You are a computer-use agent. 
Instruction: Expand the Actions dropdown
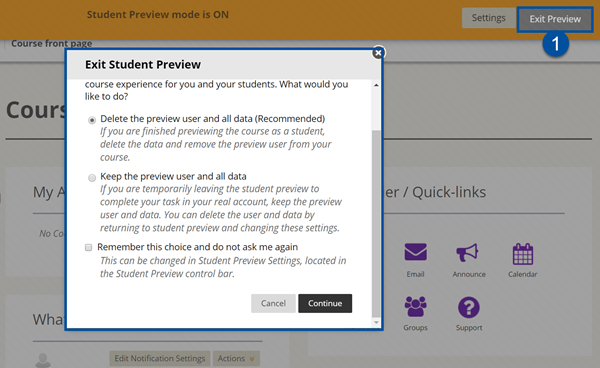236,358
